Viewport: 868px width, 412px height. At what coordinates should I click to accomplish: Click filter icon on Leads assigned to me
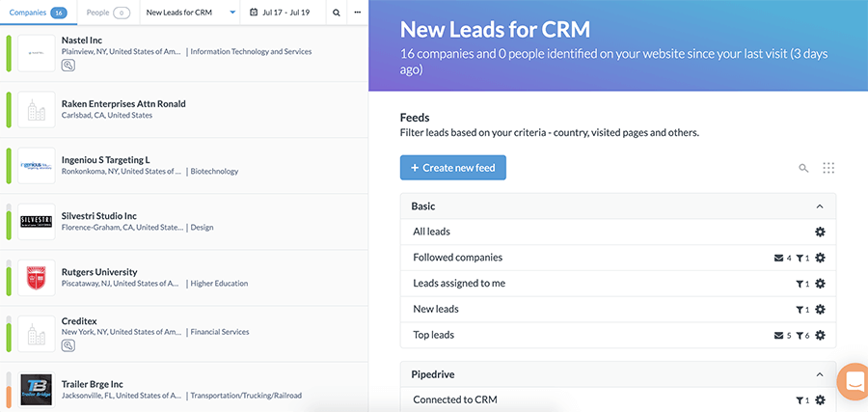point(800,284)
